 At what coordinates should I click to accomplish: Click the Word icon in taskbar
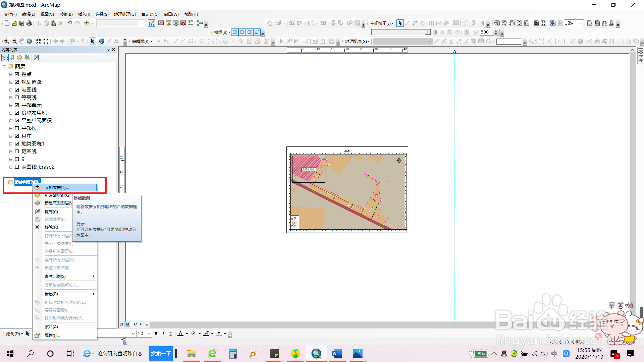[337, 354]
